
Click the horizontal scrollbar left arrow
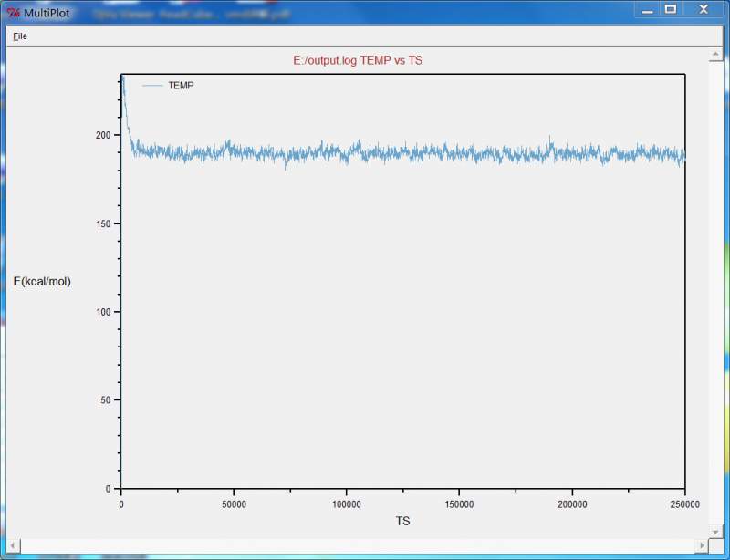(13, 545)
